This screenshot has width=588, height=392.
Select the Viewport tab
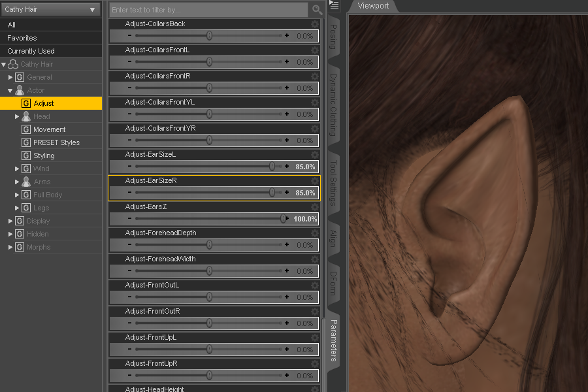pyautogui.click(x=373, y=6)
